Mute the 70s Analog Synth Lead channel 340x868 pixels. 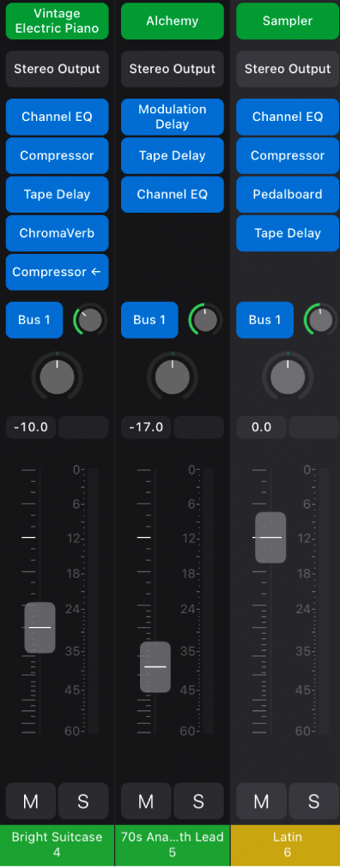point(146,801)
